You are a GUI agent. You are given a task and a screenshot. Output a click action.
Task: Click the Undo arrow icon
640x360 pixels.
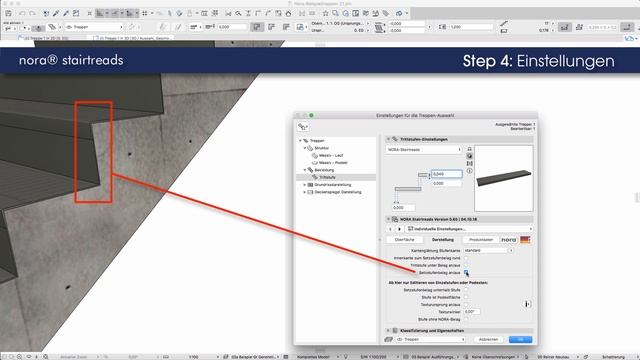tap(22, 13)
